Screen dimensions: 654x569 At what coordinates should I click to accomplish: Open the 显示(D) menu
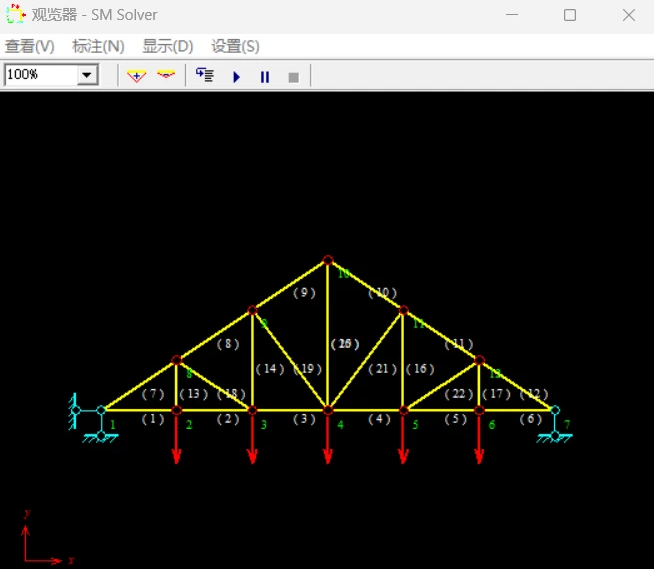167,46
